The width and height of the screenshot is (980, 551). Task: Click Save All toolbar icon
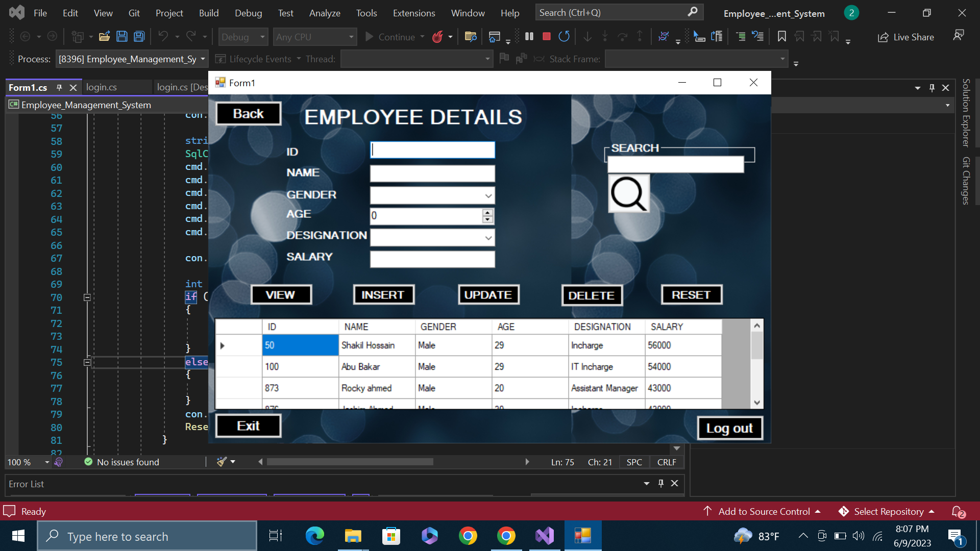pos(139,37)
